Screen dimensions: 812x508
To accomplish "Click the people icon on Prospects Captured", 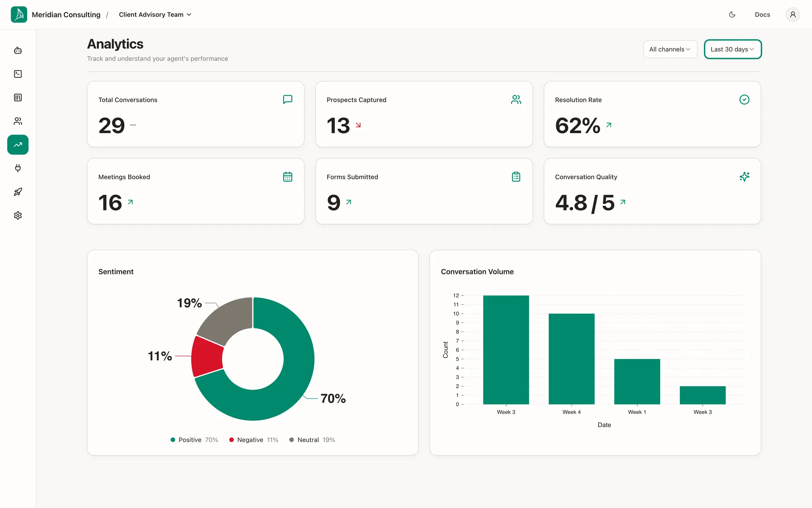I will coord(516,99).
